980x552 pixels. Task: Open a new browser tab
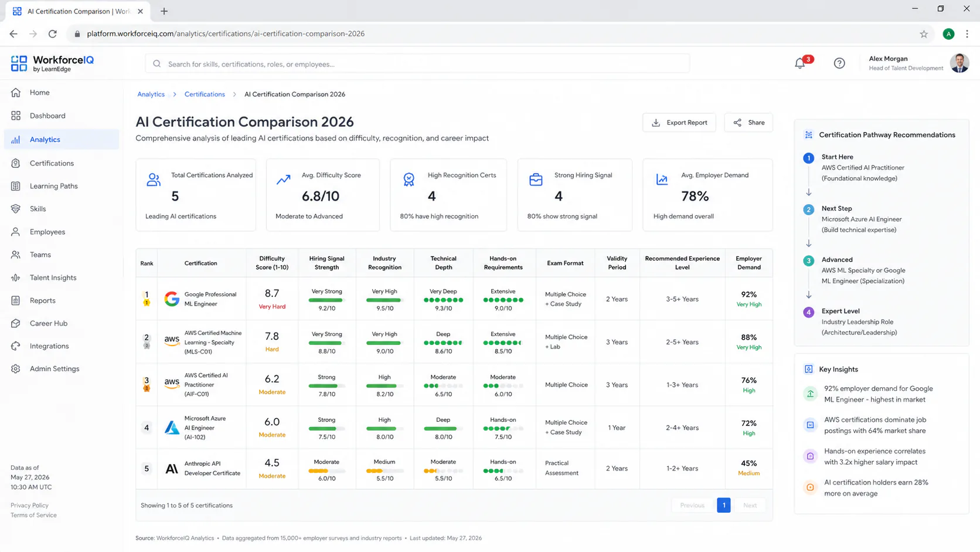coord(164,11)
